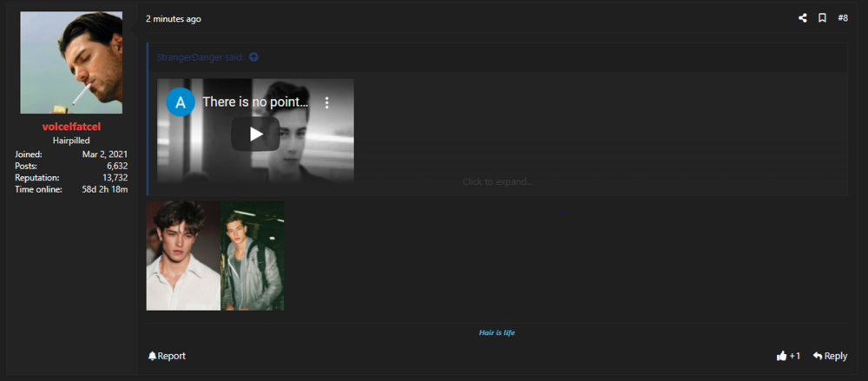Click the blue 'A' channel avatar on the video
Screen dimensions: 868x381
point(181,102)
